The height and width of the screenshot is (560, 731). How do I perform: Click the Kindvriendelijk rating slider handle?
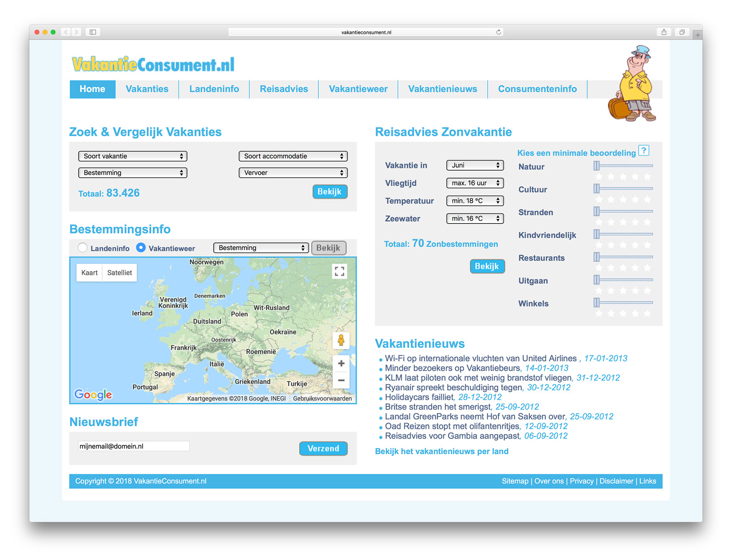[596, 234]
